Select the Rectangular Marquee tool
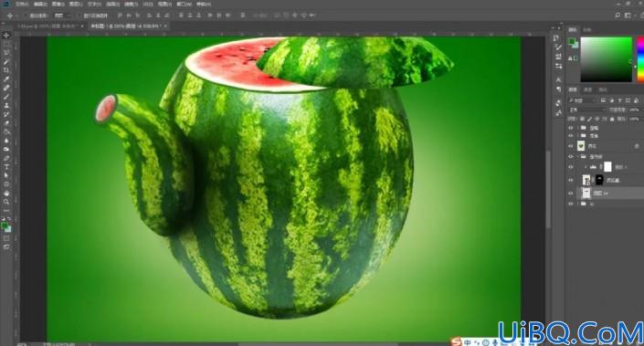This screenshot has height=346, width=644. (x=6, y=44)
